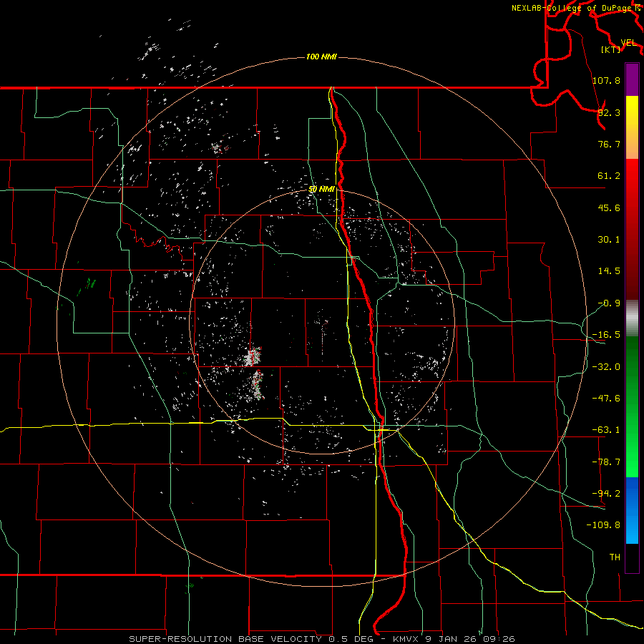Click the blue segment of the color bar
Image resolution: width=644 pixels, height=644 pixels.
tap(632, 510)
